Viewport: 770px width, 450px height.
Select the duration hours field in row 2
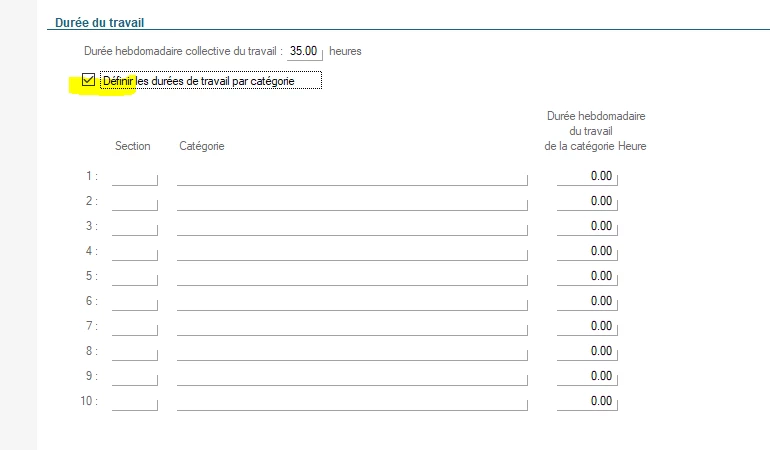click(587, 201)
